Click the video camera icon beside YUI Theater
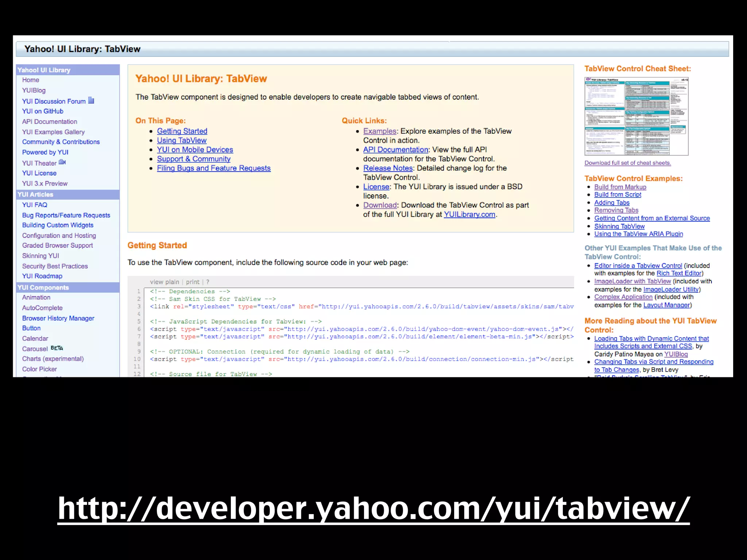747x560 pixels. pos(62,162)
